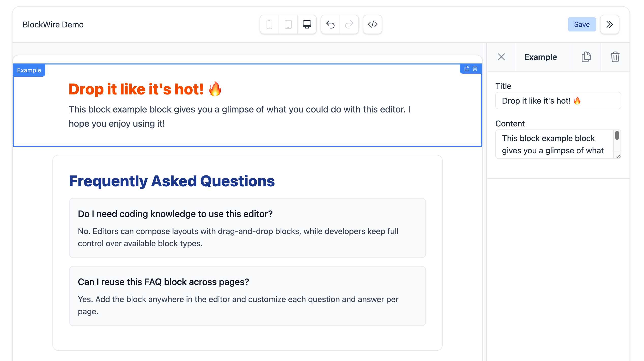This screenshot has width=644, height=361.
Task: Redo the last change
Action: [x=349, y=24]
